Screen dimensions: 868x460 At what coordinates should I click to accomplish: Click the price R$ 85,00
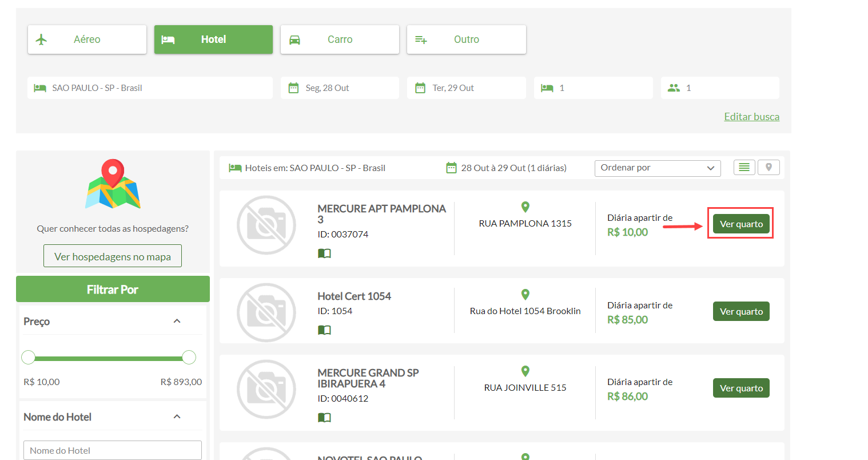pos(627,320)
